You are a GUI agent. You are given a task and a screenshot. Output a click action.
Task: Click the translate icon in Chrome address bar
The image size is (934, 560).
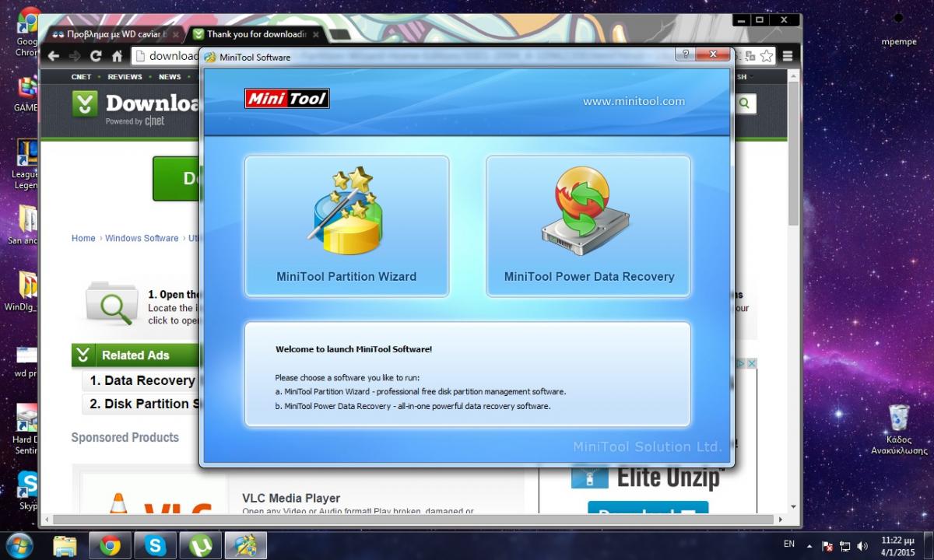click(750, 56)
